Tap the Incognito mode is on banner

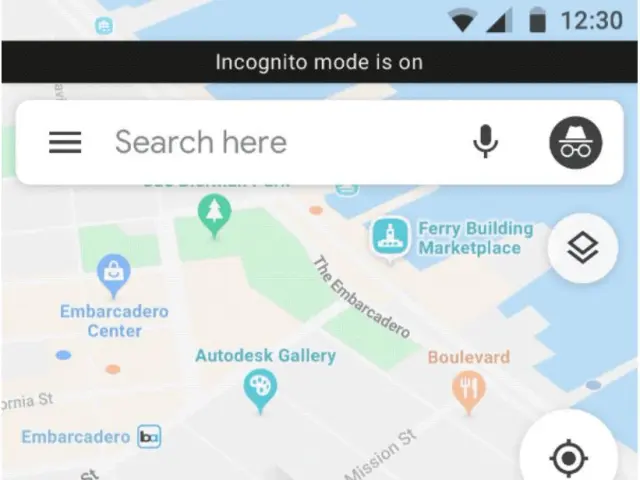click(319, 62)
